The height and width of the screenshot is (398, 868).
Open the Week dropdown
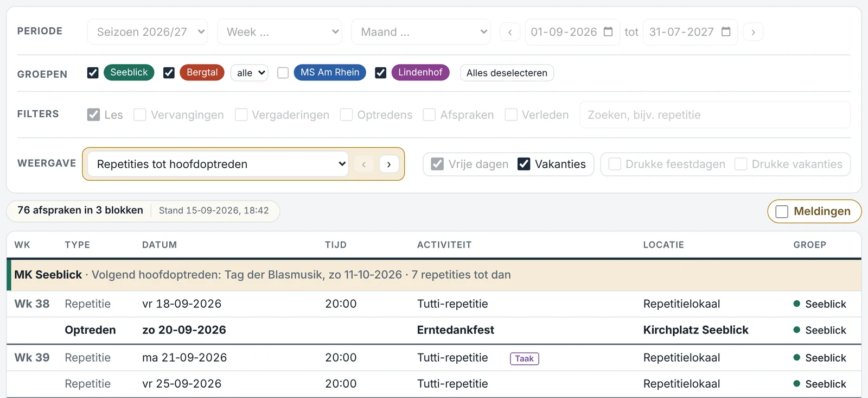[279, 32]
